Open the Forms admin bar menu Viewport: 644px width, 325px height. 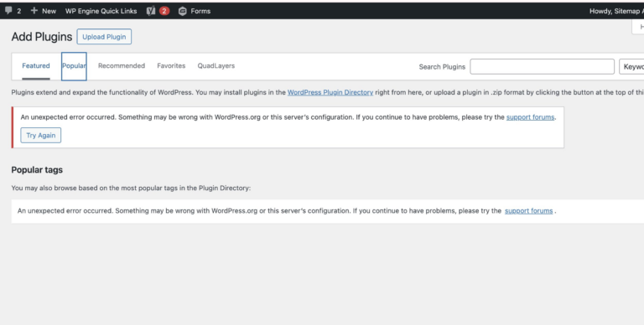pyautogui.click(x=195, y=11)
